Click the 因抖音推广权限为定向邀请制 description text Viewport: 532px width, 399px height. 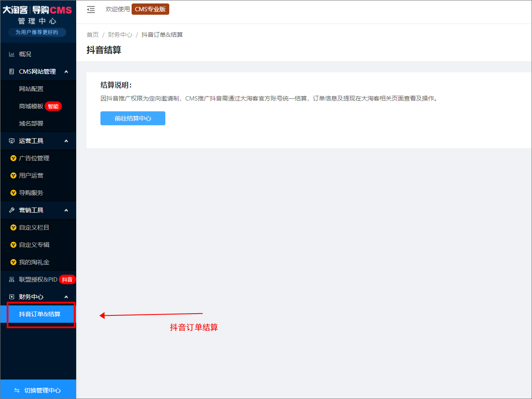tap(269, 98)
